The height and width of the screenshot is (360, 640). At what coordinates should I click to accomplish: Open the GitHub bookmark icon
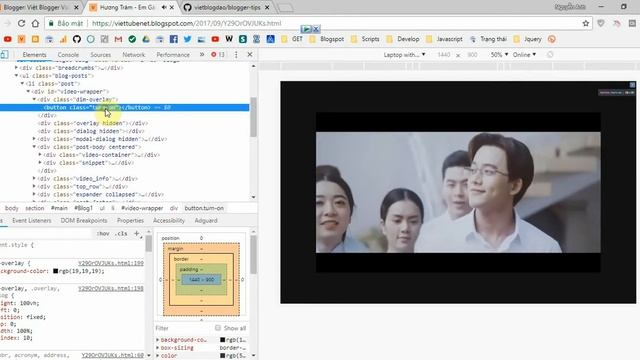77,39
